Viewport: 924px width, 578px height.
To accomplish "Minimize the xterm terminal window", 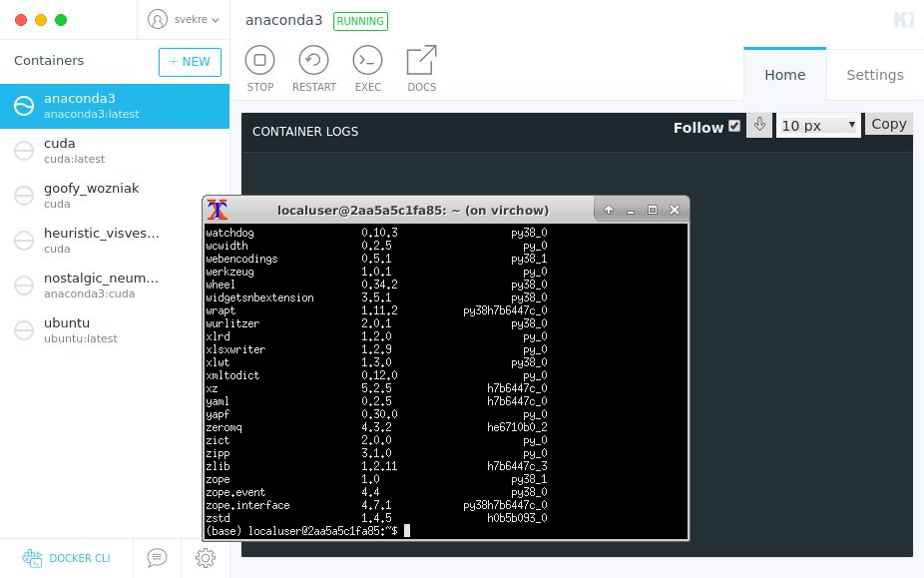I will (631, 211).
